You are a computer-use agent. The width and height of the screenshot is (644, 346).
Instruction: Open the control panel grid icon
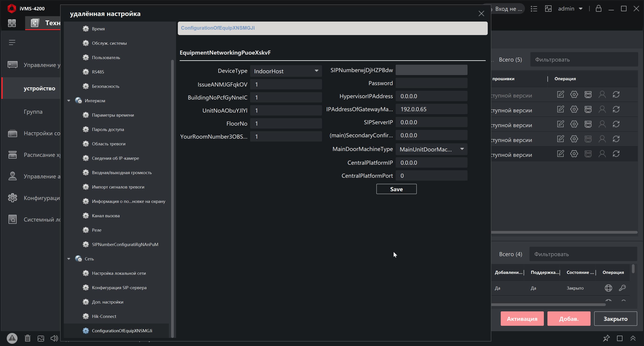12,23
